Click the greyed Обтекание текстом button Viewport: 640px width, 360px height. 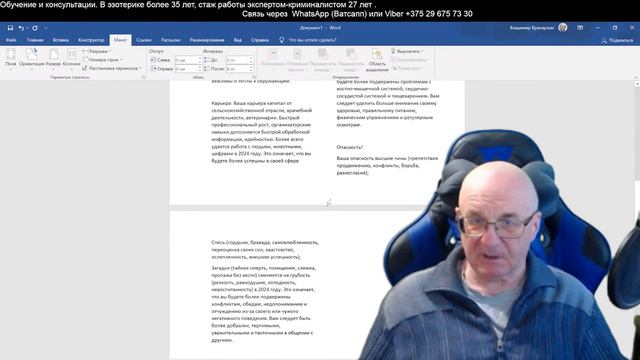pyautogui.click(x=297, y=60)
